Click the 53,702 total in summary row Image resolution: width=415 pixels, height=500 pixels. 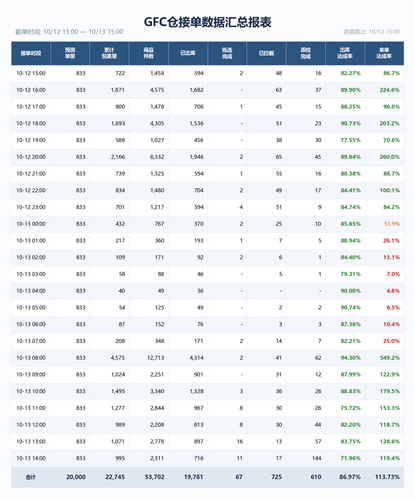pyautogui.click(x=155, y=477)
